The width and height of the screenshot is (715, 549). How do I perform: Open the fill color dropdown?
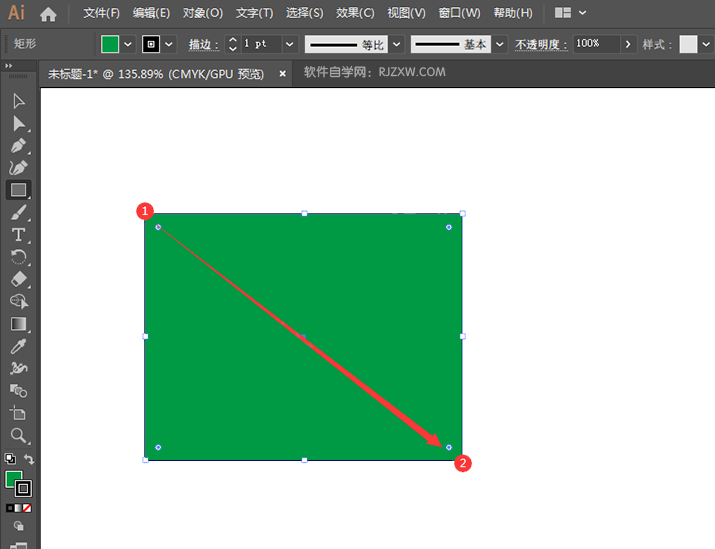tap(128, 45)
